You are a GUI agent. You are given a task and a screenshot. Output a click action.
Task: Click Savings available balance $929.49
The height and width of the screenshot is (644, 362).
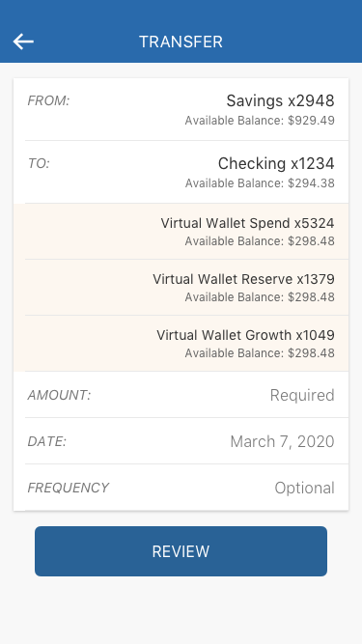(x=260, y=121)
